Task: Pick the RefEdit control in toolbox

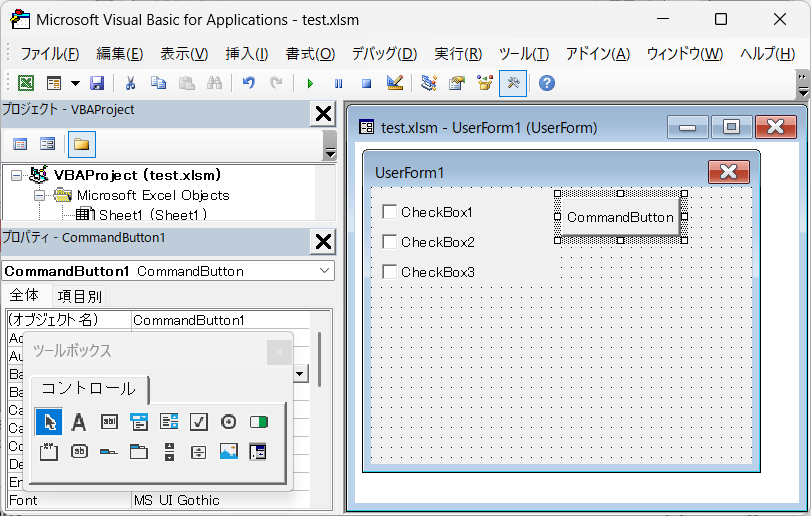Action: [x=258, y=451]
